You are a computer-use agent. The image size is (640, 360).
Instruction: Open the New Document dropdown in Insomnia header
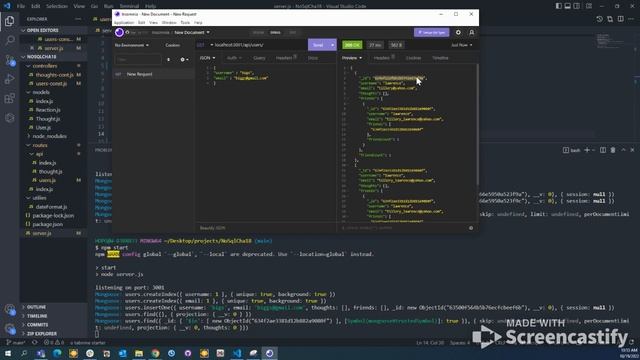click(191, 32)
